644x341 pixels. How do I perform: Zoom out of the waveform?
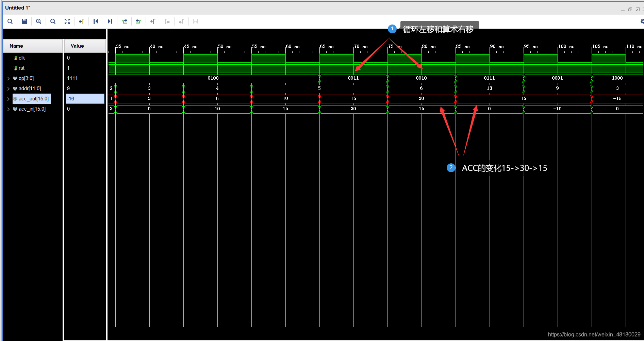point(53,21)
